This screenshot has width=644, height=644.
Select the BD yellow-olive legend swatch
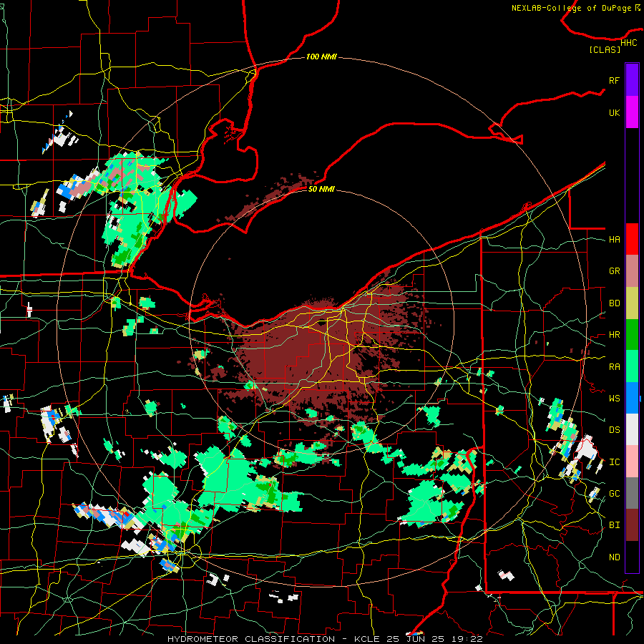(x=632, y=303)
